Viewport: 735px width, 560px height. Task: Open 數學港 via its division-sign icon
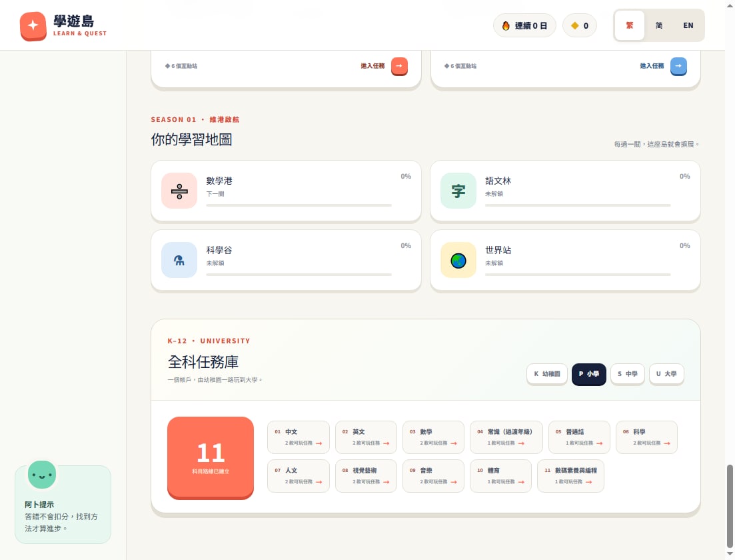pos(179,191)
